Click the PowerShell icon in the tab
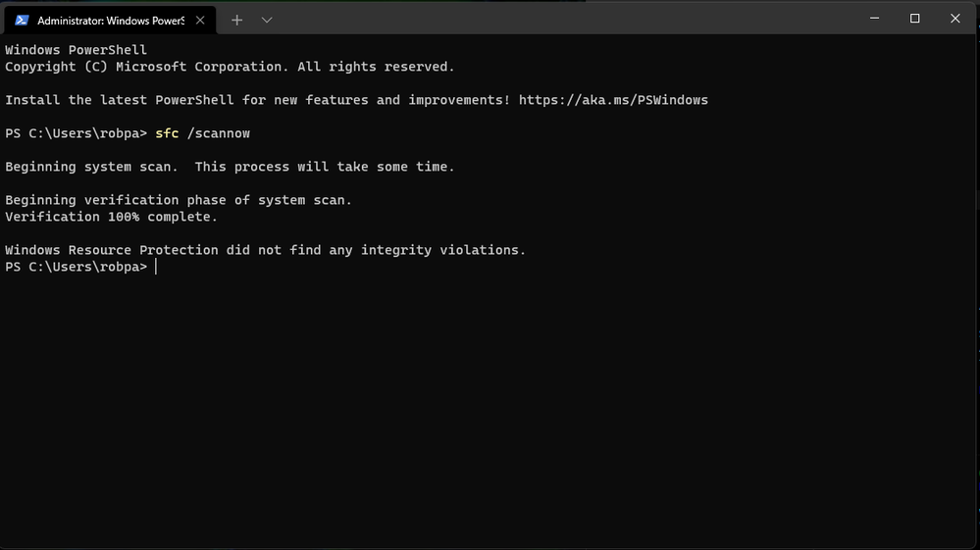 (x=22, y=20)
